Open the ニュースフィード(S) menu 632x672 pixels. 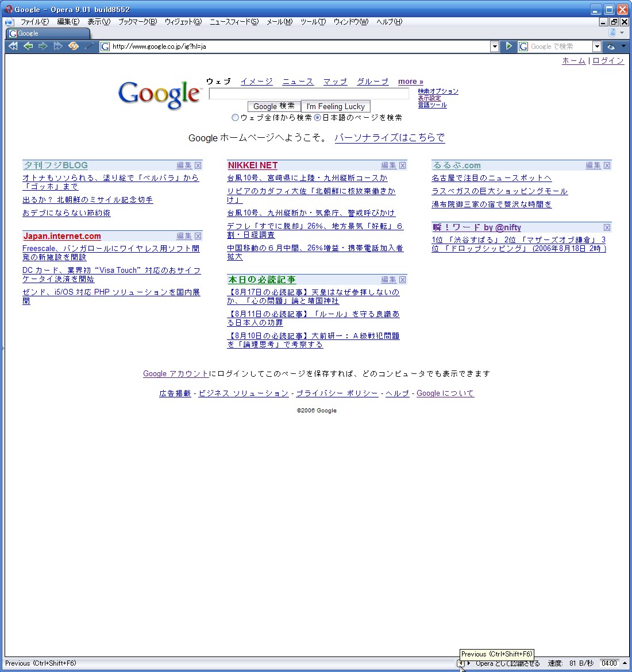[234, 22]
